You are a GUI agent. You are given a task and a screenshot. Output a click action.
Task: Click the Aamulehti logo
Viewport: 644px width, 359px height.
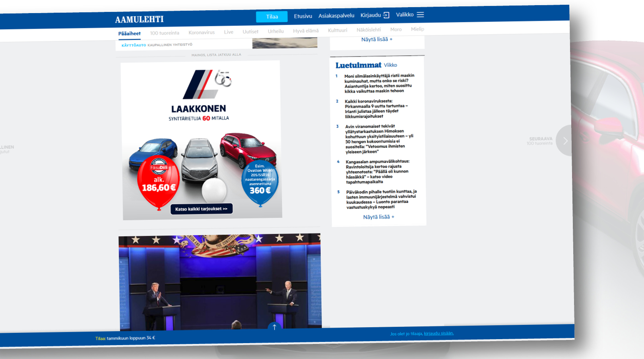pyautogui.click(x=139, y=19)
